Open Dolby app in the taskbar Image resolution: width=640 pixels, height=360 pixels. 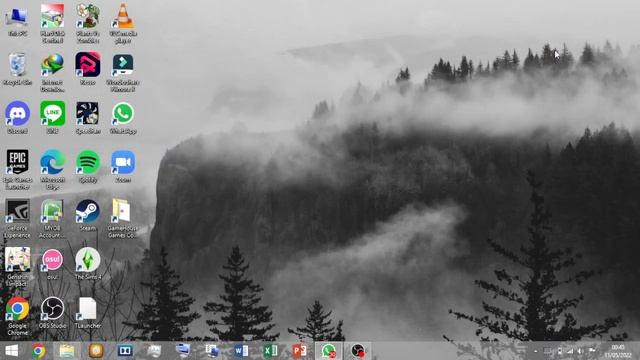click(125, 351)
